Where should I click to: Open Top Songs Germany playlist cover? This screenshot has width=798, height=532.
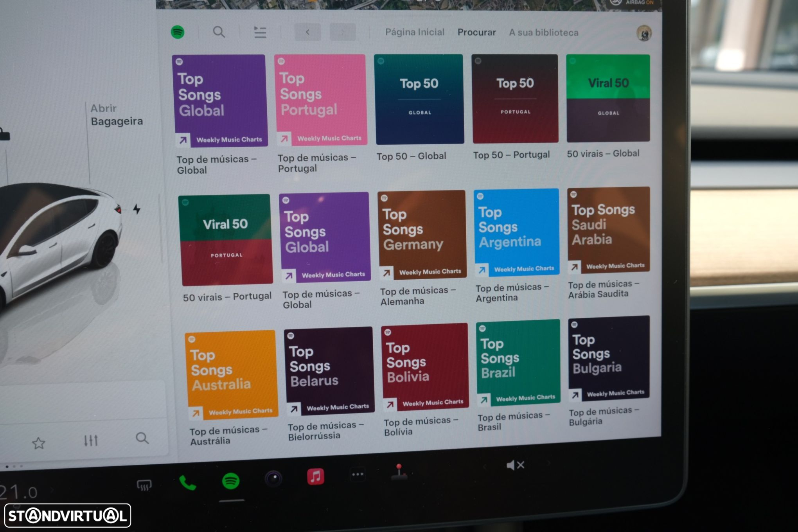pyautogui.click(x=422, y=234)
